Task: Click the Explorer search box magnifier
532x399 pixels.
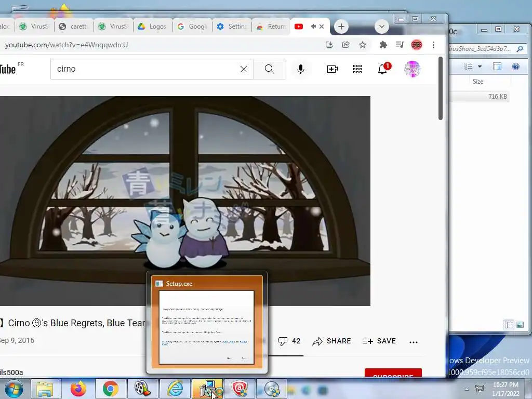Action: click(520, 49)
